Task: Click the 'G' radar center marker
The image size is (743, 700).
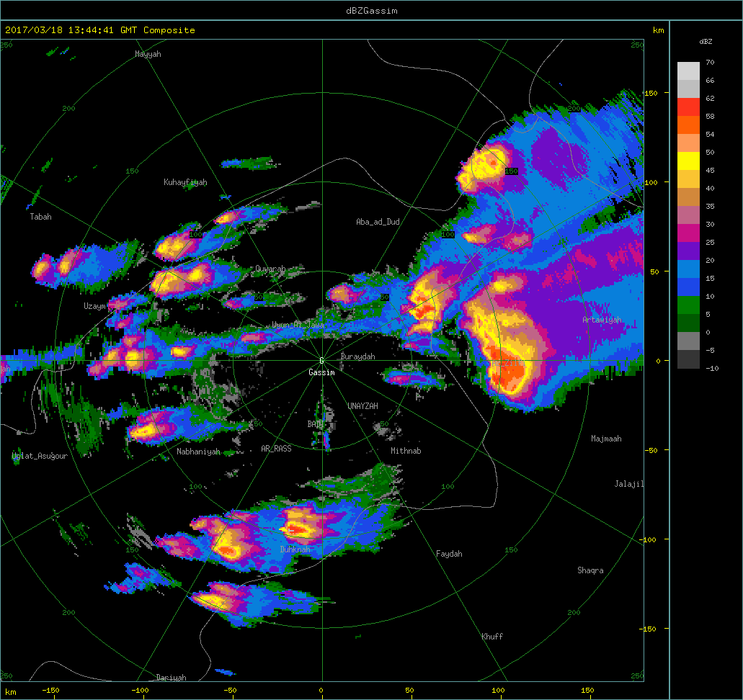Action: click(321, 361)
